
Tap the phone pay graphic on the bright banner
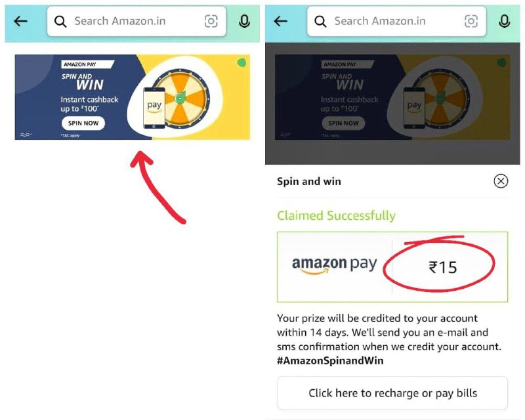point(154,106)
